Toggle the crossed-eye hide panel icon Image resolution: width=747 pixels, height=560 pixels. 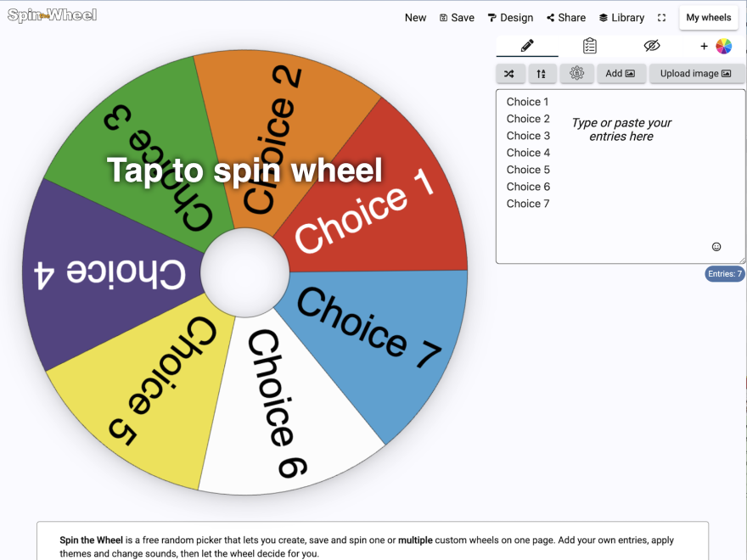click(x=652, y=46)
